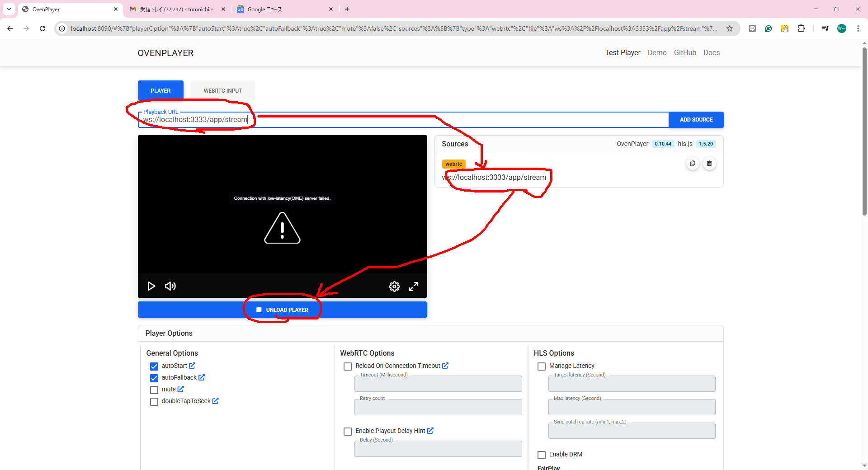Uncheck the autoFallback checkbox
This screenshot has height=470, width=868.
tap(154, 378)
